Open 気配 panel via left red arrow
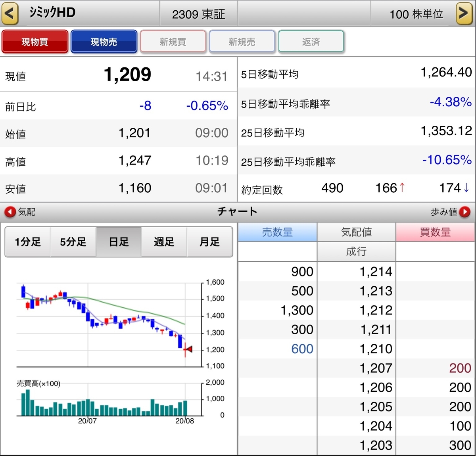The height and width of the screenshot is (456, 476). coord(10,212)
